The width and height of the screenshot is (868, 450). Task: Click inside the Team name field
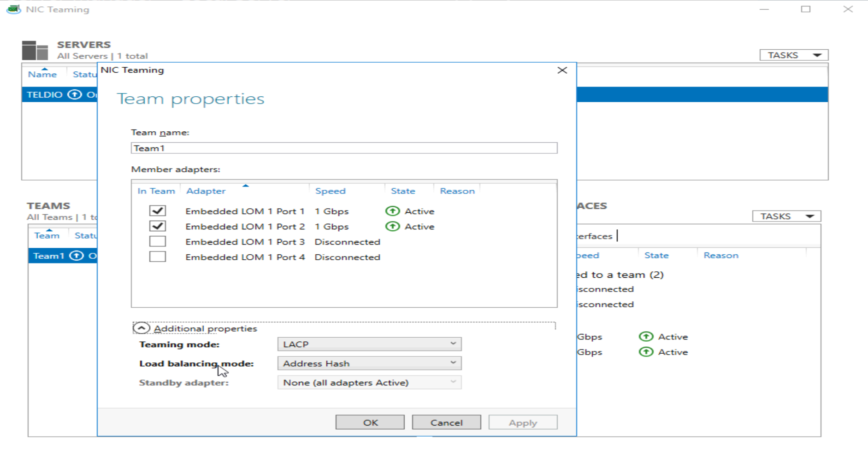tap(343, 148)
